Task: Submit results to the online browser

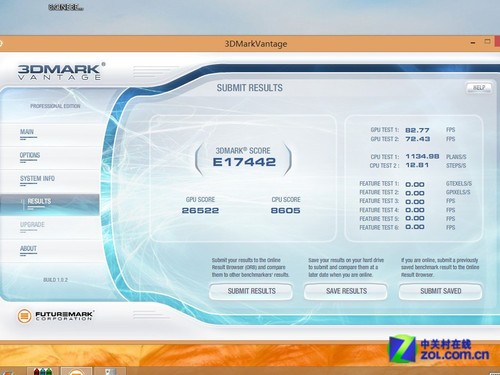Action: (251, 291)
